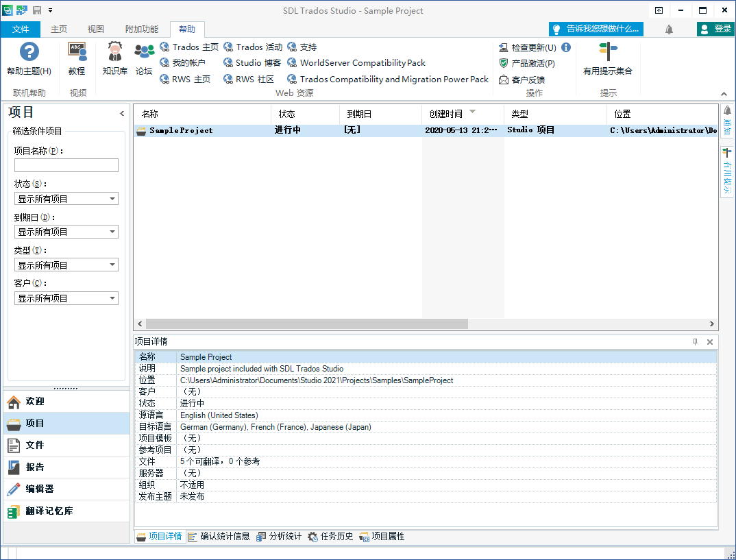Click the scroll left arrow of project list
Viewport: 736px width, 560px height.
[x=140, y=324]
